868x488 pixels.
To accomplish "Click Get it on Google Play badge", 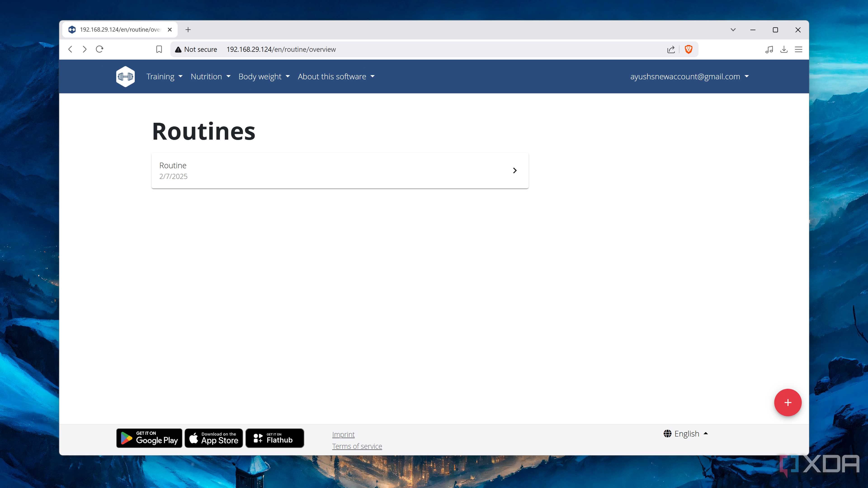I will [x=149, y=438].
